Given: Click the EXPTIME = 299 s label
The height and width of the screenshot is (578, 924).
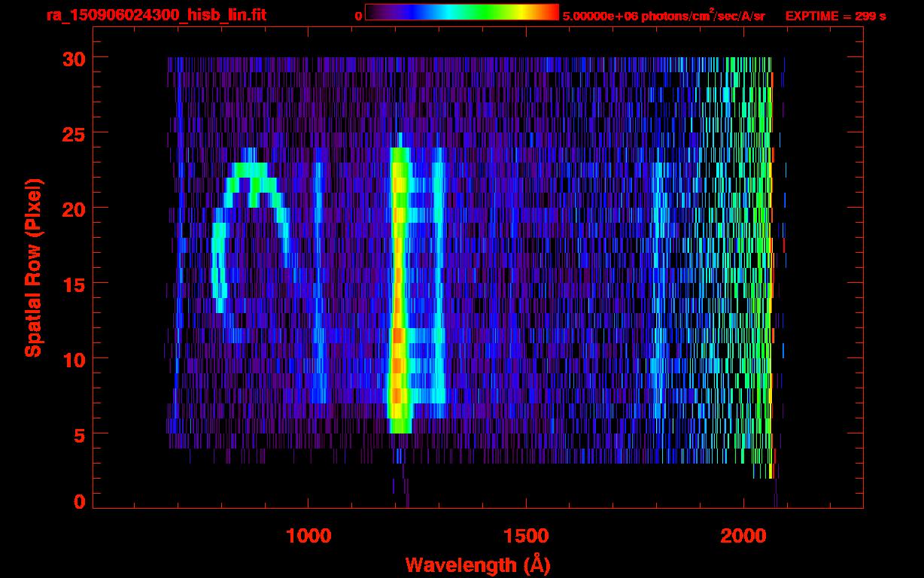Looking at the screenshot, I should coord(835,16).
